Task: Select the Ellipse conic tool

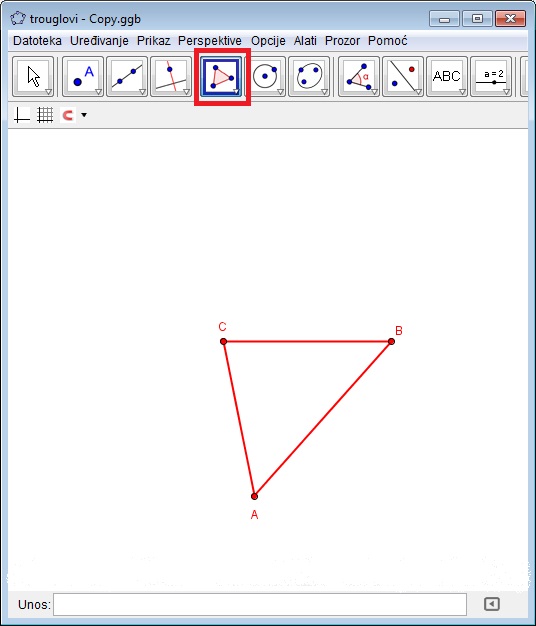Action: tap(309, 77)
